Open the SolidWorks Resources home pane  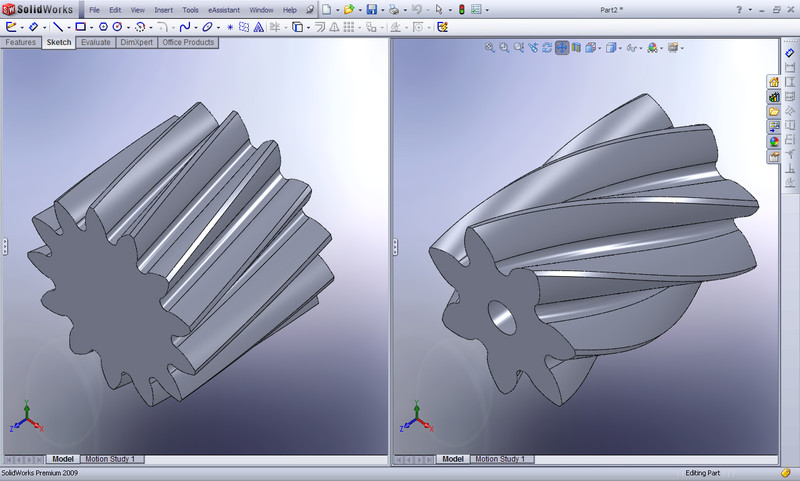point(774,82)
